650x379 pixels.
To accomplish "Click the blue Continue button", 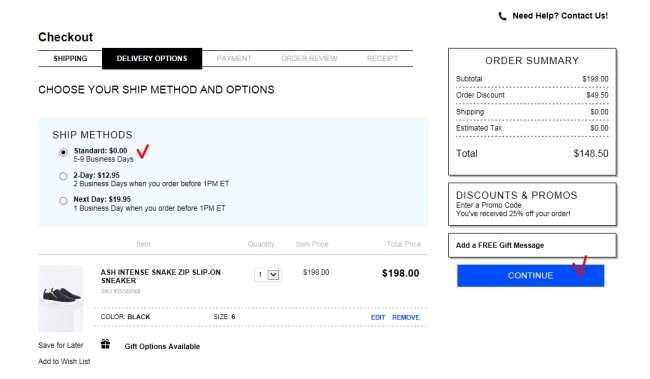I will (x=530, y=275).
